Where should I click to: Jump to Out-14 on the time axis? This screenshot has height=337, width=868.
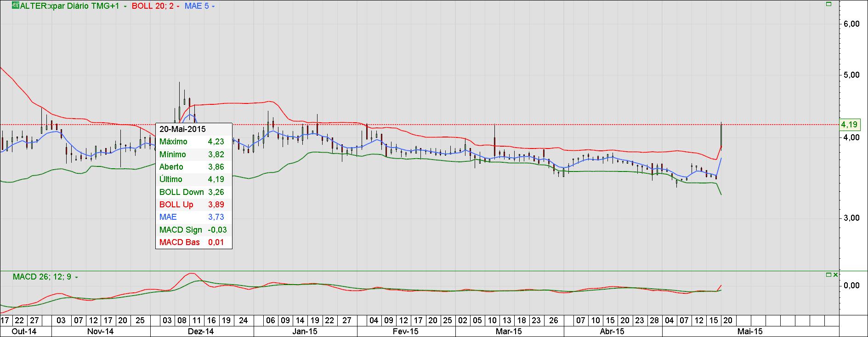pos(24,331)
